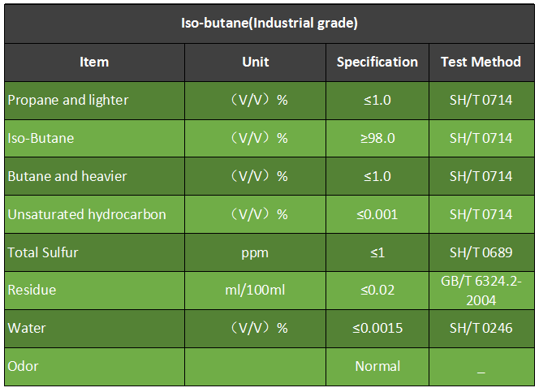The image size is (539, 392).
Task: Click the Iso-butane(Industrial grade) title cell
Action: point(269,24)
